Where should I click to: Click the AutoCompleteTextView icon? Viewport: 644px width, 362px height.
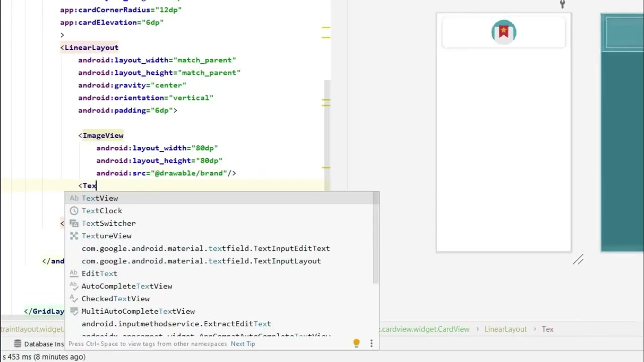tap(74, 286)
